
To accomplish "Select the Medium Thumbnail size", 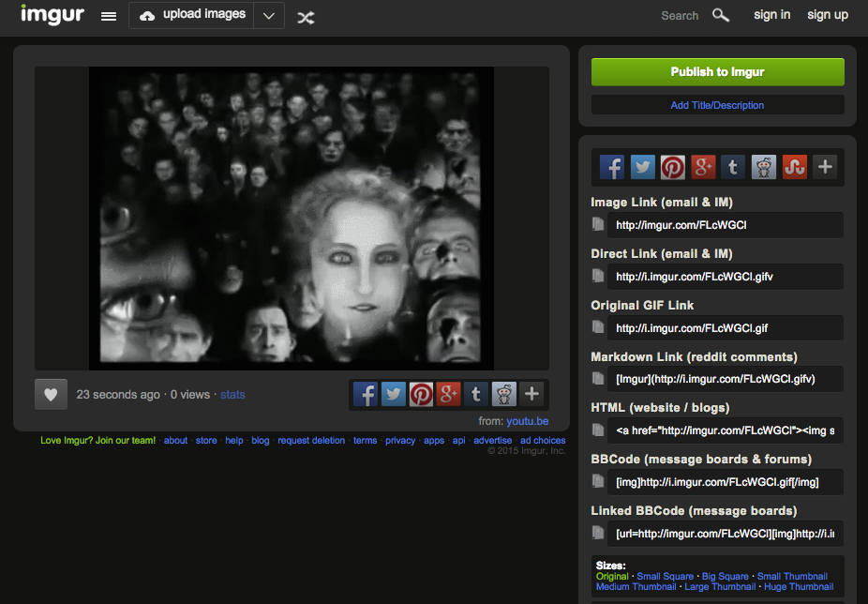I will 636,587.
